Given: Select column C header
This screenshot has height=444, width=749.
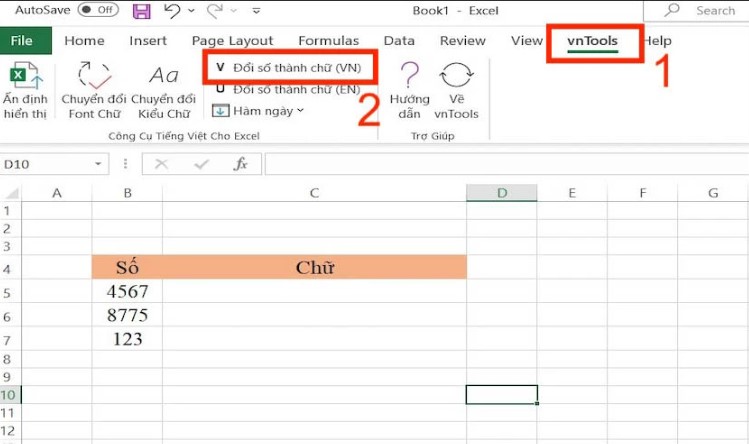Looking at the screenshot, I should coord(314,193).
